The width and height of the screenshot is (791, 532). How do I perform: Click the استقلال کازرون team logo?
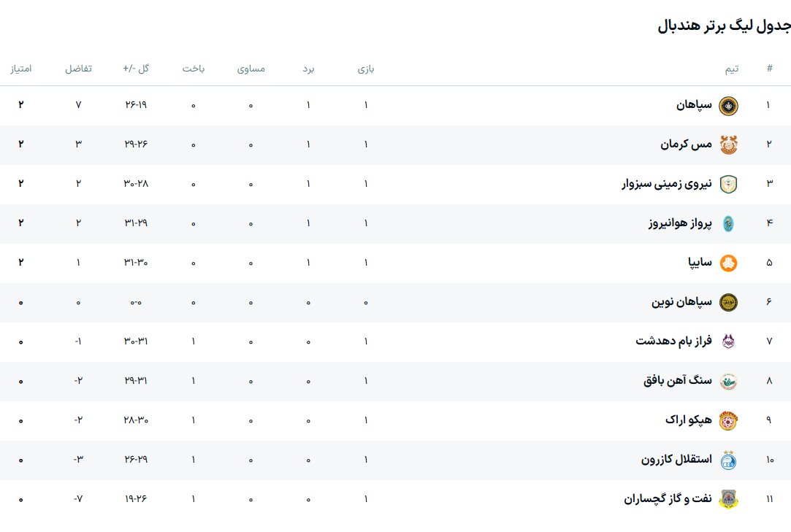(728, 460)
